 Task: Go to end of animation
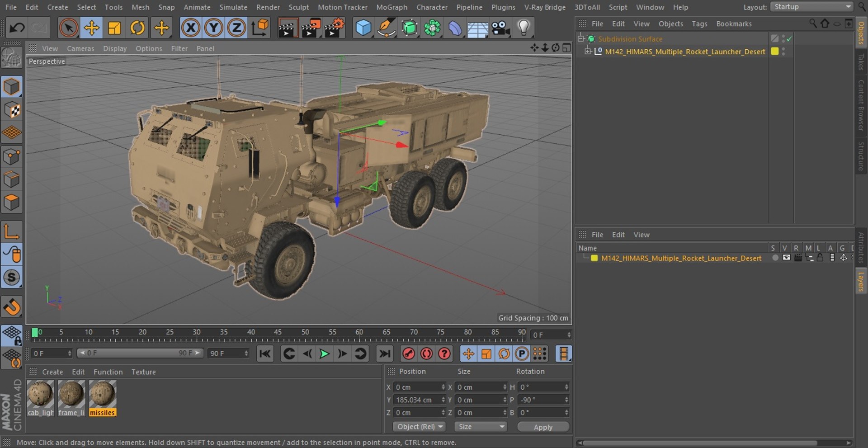[385, 354]
